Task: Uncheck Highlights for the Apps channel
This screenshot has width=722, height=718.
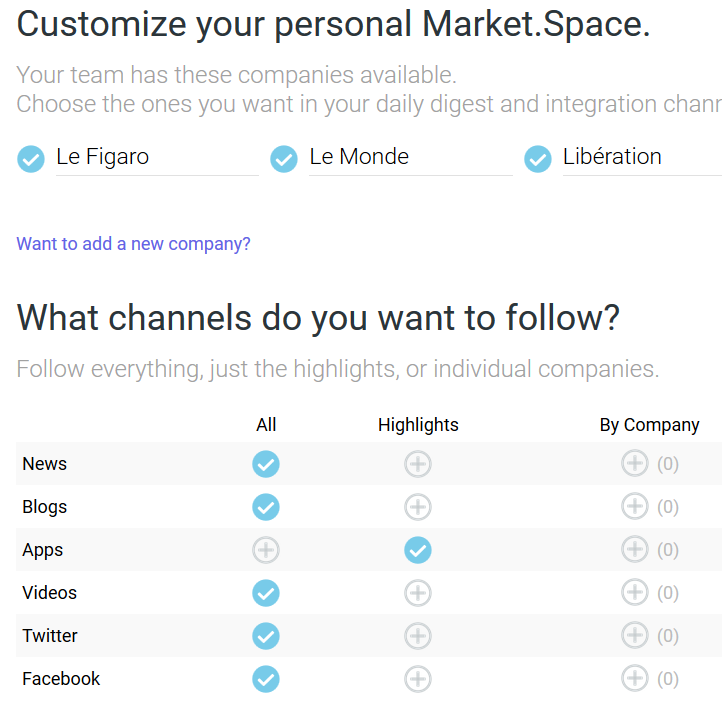Action: [x=418, y=550]
